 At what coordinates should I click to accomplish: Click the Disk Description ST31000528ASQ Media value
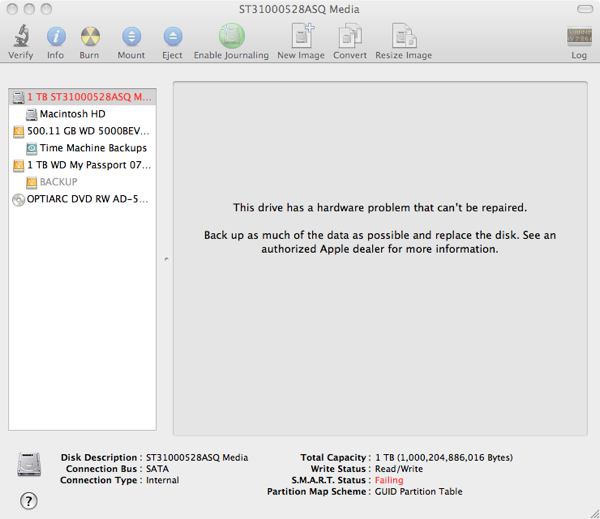coord(197,457)
